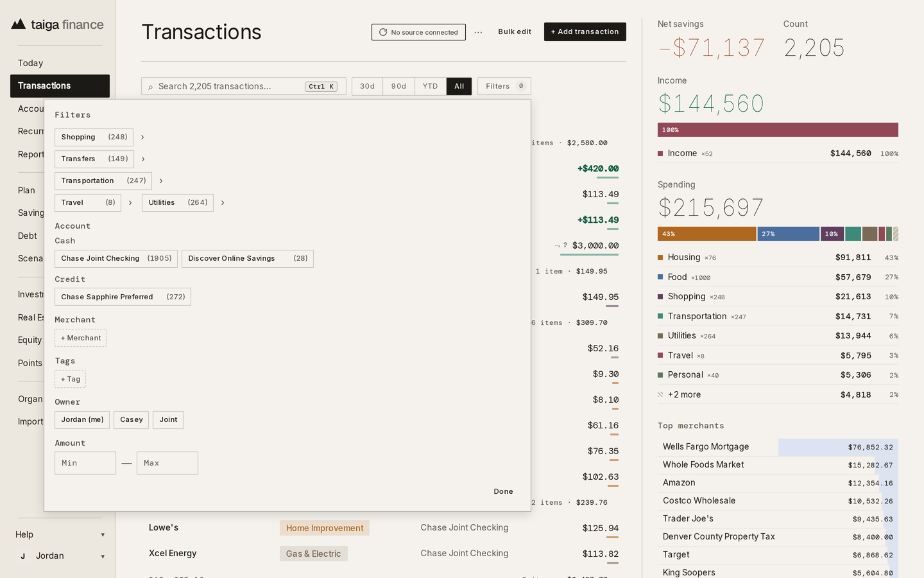Toggle Chase Sapphire Preferred credit filter
The height and width of the screenshot is (578, 924).
(x=123, y=297)
